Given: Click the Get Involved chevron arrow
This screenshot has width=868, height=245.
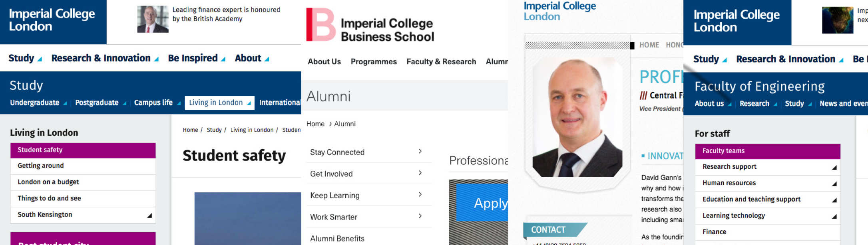Looking at the screenshot, I should [x=420, y=173].
